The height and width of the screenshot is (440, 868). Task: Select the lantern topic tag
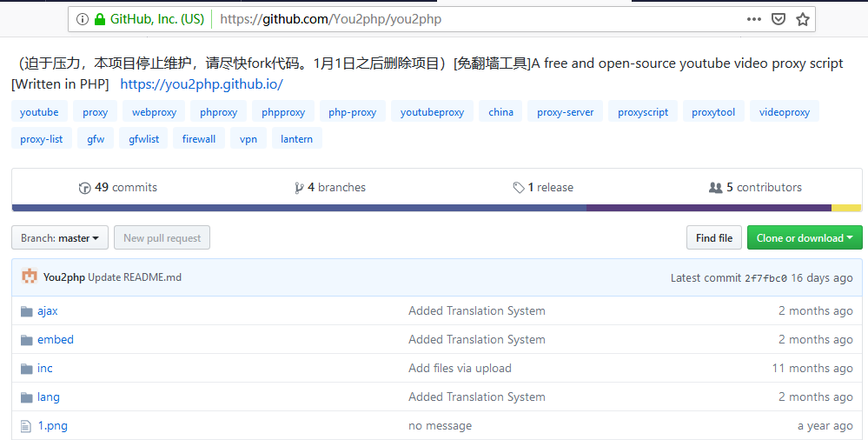[296, 139]
